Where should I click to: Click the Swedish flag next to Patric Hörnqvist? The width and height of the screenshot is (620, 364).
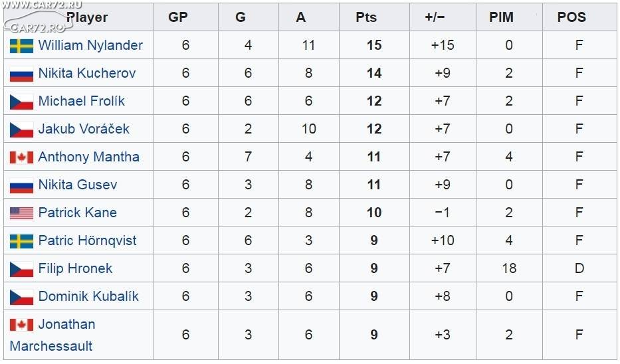21,242
